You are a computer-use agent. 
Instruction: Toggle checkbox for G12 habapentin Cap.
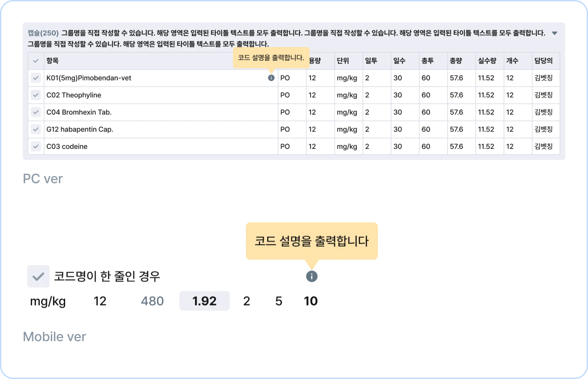[36, 129]
